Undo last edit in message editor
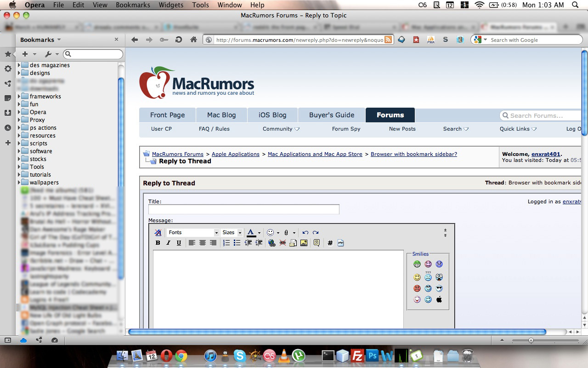The image size is (588, 368). (x=305, y=232)
